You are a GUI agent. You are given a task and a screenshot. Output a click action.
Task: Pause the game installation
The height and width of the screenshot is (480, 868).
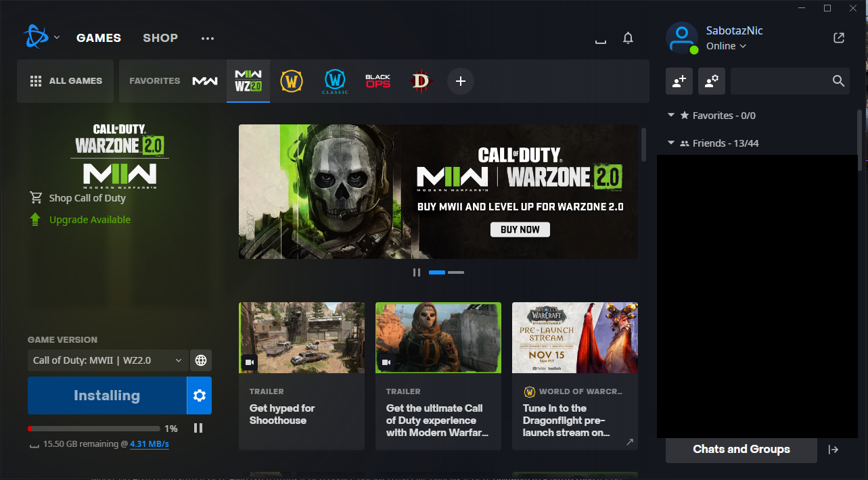click(198, 428)
